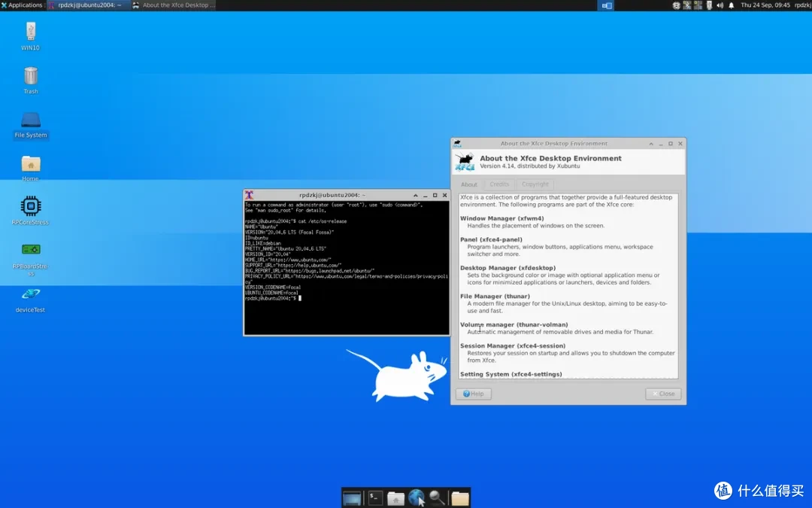812x508 pixels.
Task: Open the notification bell in the top panel
Action: (732, 5)
